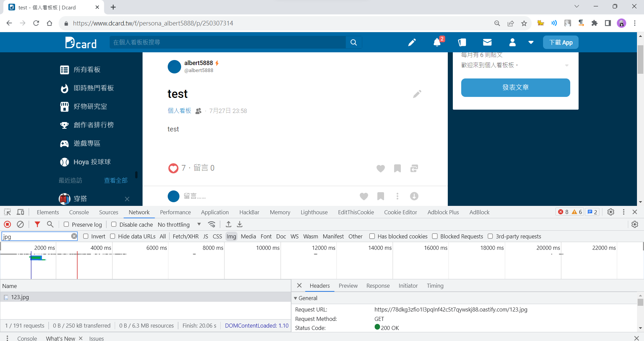This screenshot has width=644, height=341.
Task: Switch to the Performance tab
Action: click(x=175, y=212)
